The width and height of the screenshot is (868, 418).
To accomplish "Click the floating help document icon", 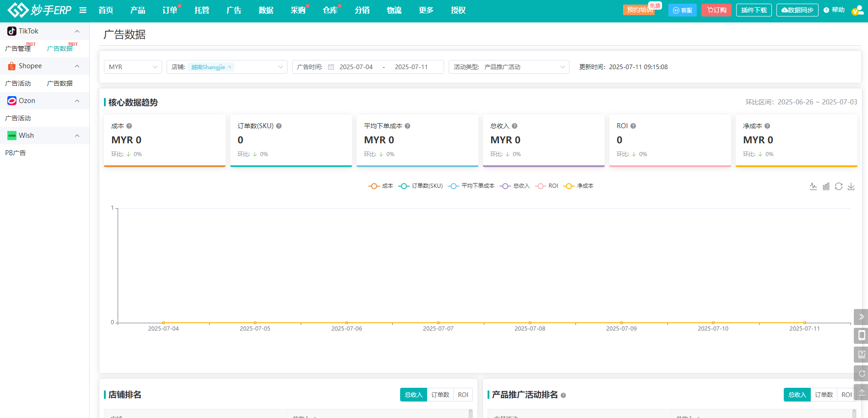I will (x=861, y=354).
